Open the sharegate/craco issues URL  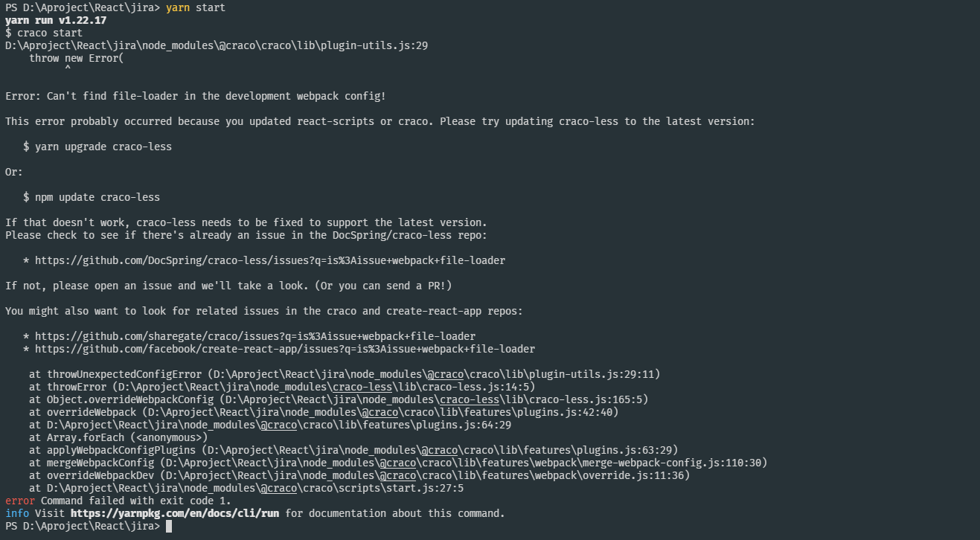(255, 336)
